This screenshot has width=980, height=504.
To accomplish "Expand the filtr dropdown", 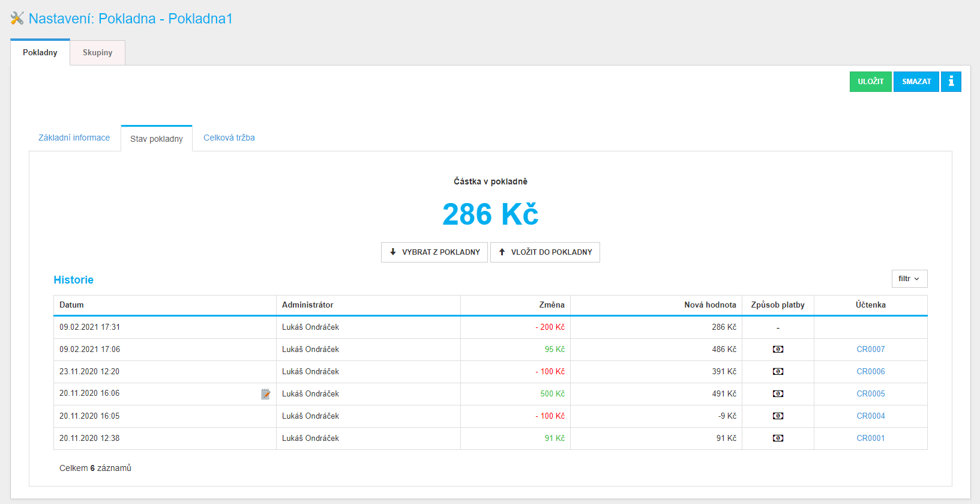I will tap(909, 279).
